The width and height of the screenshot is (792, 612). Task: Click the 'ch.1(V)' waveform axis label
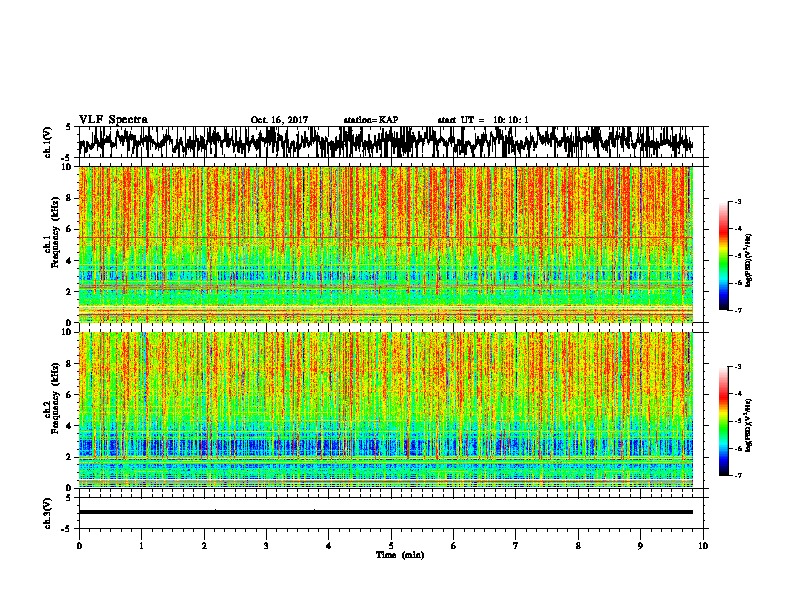click(x=48, y=142)
